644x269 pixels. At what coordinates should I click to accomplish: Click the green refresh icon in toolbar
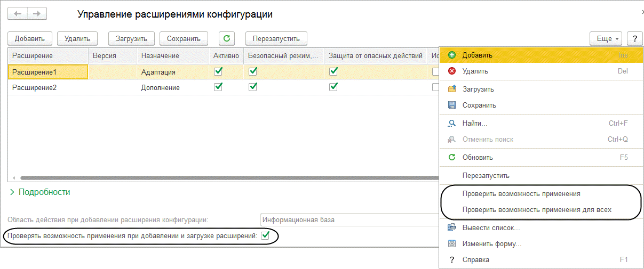click(227, 38)
